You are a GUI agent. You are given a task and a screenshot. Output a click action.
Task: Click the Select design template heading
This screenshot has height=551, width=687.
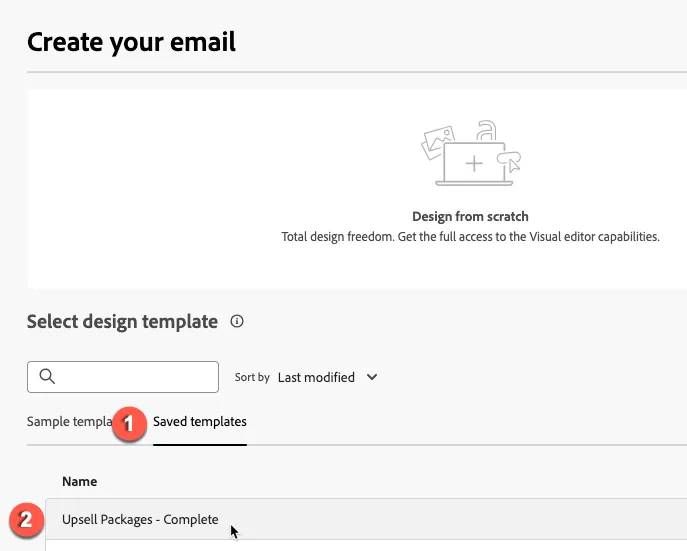pyautogui.click(x=122, y=321)
